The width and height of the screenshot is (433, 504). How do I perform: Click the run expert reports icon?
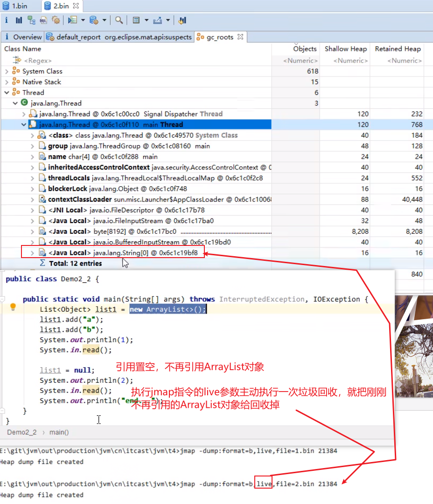pos(72,20)
